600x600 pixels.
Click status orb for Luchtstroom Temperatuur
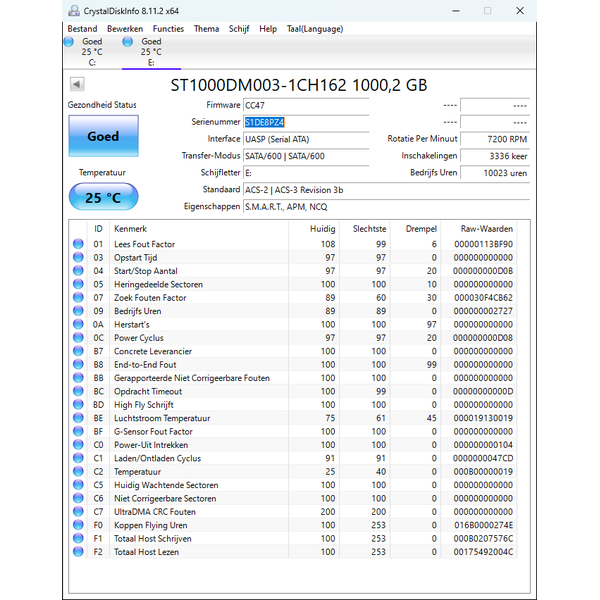click(78, 418)
